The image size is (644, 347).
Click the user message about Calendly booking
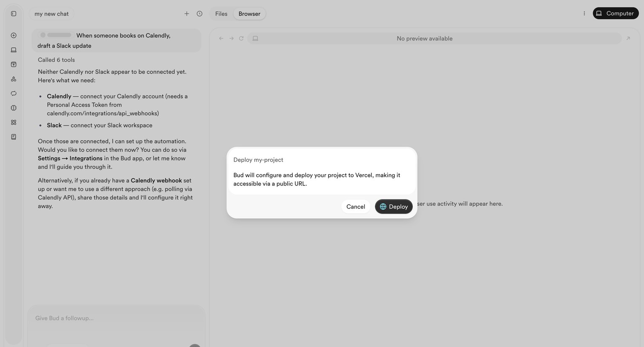pyautogui.click(x=116, y=40)
